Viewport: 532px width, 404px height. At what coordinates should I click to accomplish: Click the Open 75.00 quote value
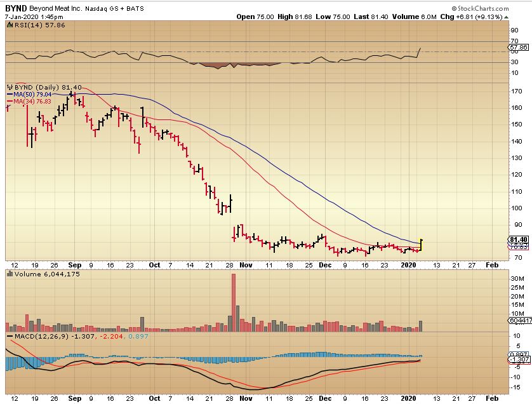[255, 17]
